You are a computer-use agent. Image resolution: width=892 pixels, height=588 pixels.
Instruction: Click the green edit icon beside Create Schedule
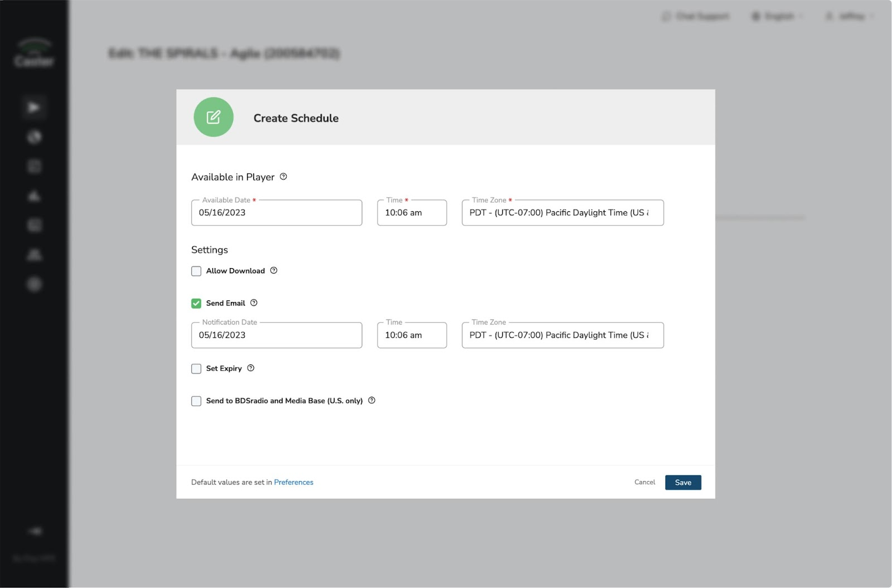point(214,117)
